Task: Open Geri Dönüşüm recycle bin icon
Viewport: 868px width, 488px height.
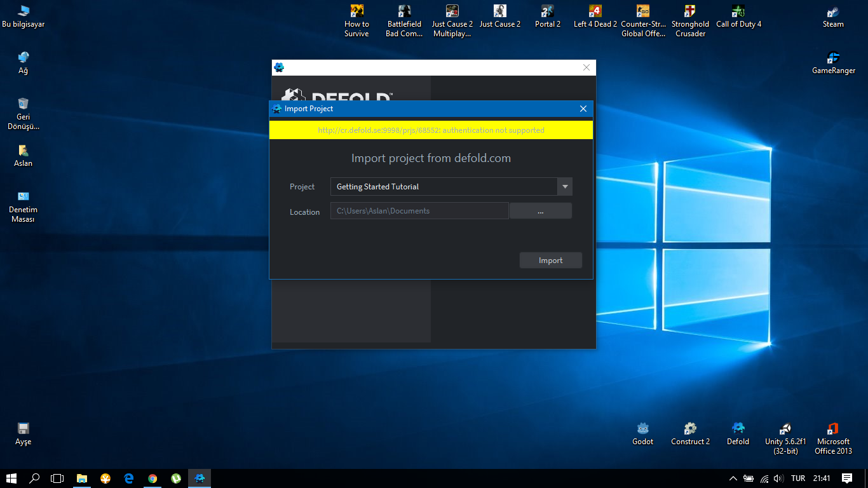Action: point(23,114)
